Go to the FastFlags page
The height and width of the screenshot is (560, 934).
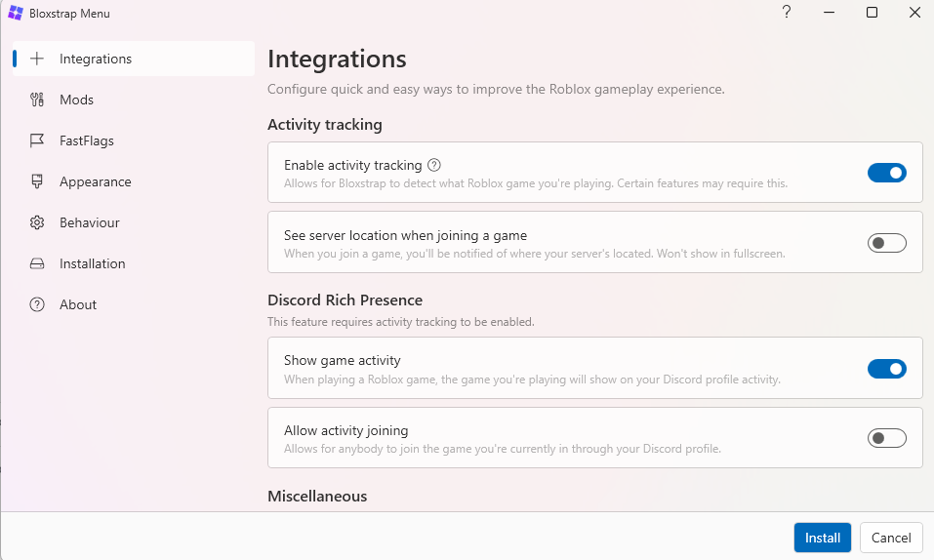[87, 140]
